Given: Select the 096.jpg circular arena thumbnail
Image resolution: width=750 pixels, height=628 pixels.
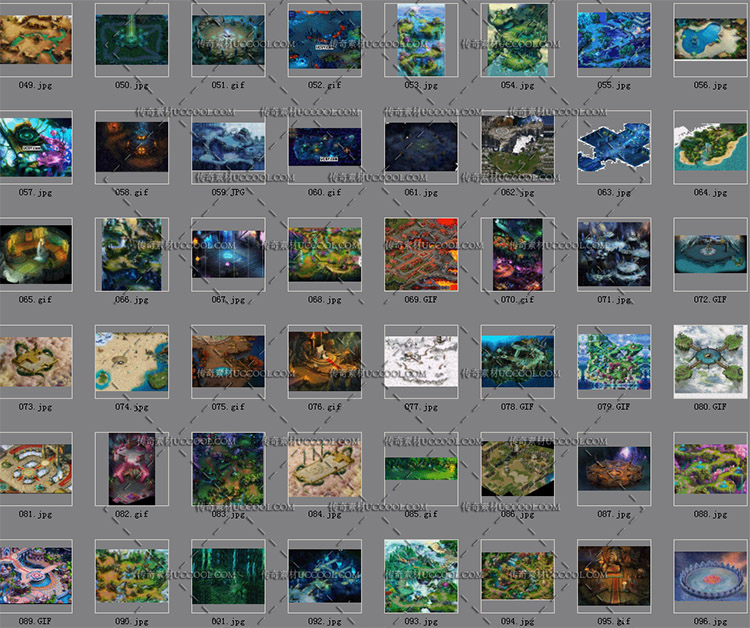Looking at the screenshot, I should 710,576.
